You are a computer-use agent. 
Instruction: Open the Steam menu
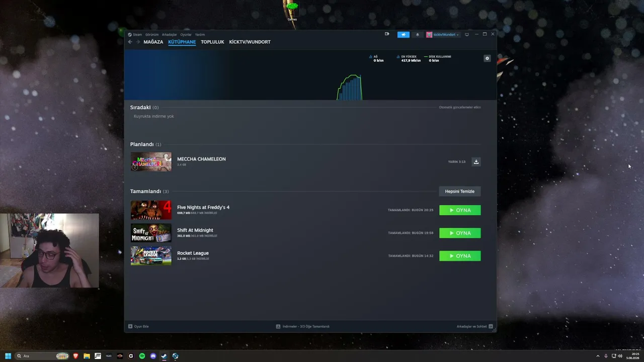(x=137, y=35)
